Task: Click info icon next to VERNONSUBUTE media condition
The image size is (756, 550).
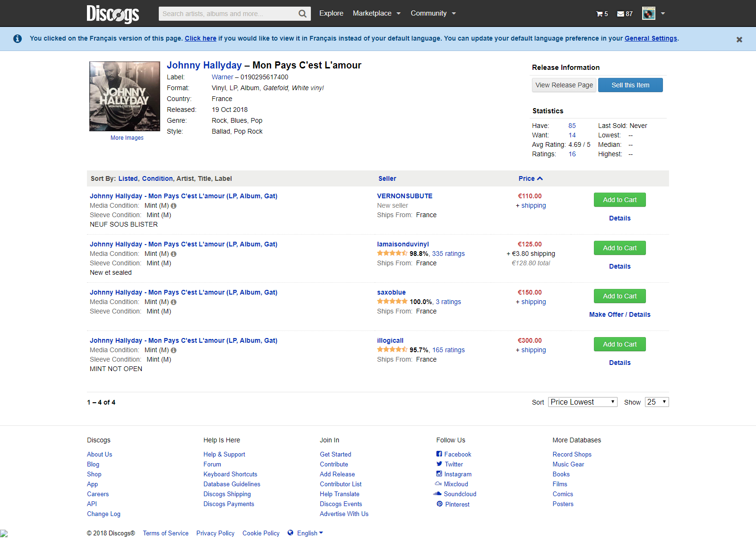Action: click(173, 206)
